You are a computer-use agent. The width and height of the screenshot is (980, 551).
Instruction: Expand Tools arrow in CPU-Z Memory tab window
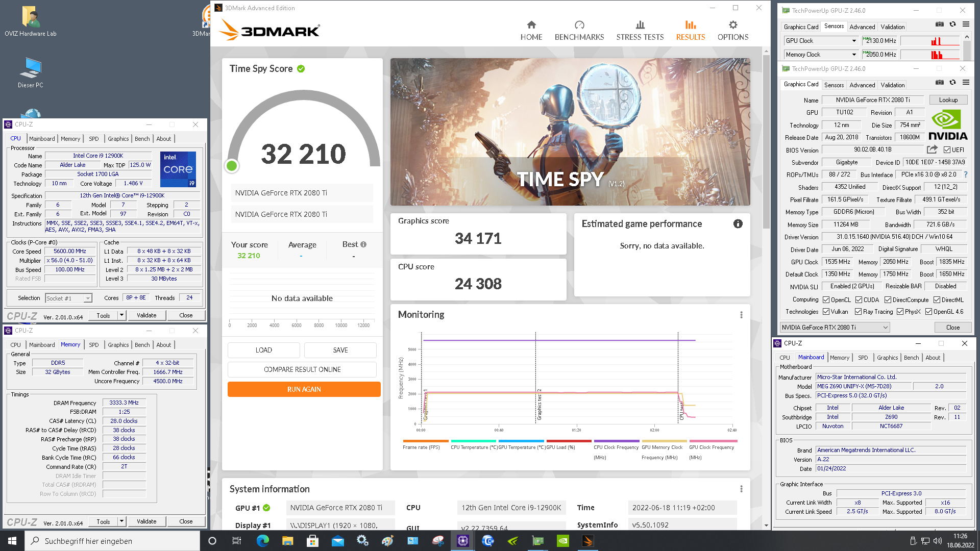click(x=122, y=521)
